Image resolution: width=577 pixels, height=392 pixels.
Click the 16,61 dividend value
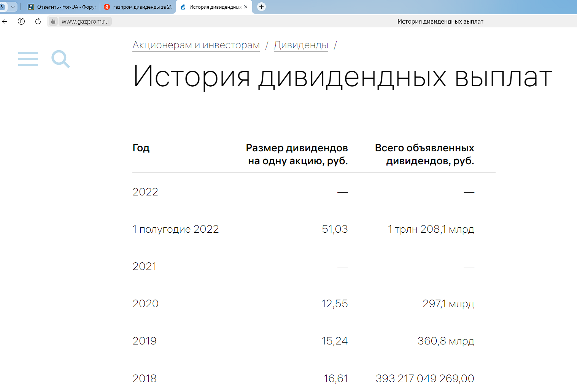pos(336,378)
